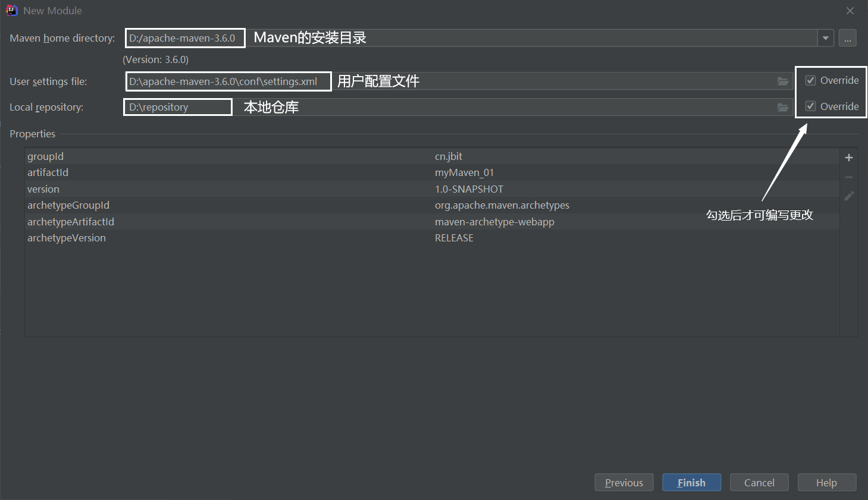Image resolution: width=868 pixels, height=500 pixels.
Task: Select the archetypeGroupId property row
Action: click(x=432, y=205)
